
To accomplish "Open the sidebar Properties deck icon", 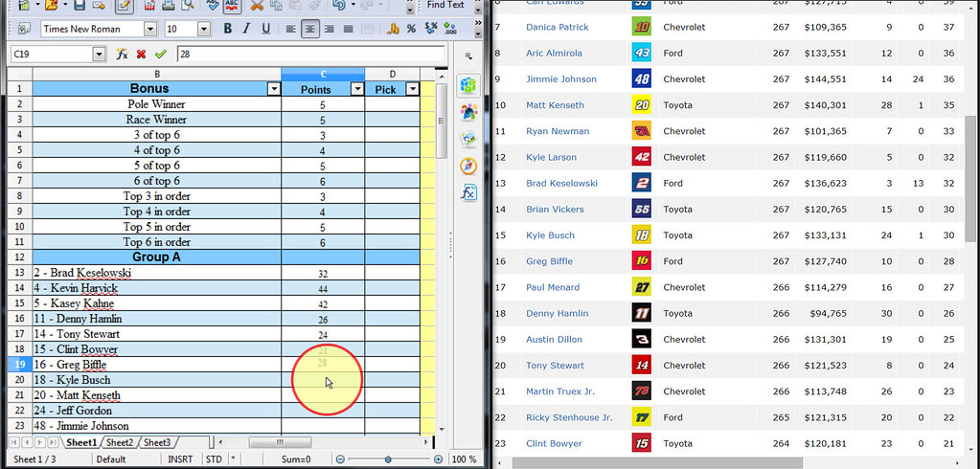I will (x=468, y=85).
